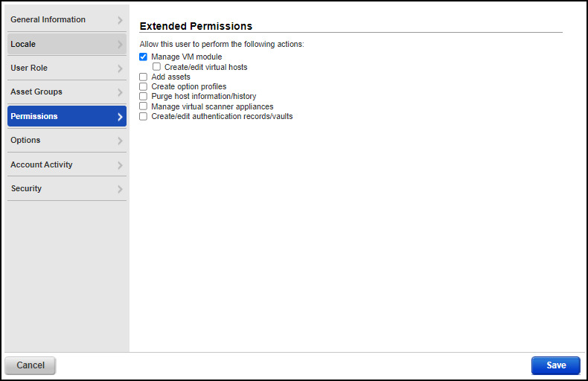Click the chevron arrow beside User Role

(120, 68)
